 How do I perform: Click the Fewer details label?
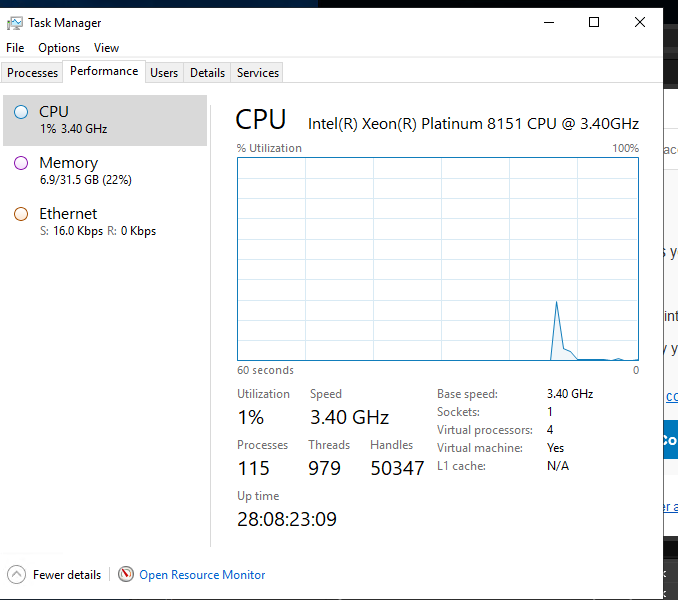coord(67,575)
